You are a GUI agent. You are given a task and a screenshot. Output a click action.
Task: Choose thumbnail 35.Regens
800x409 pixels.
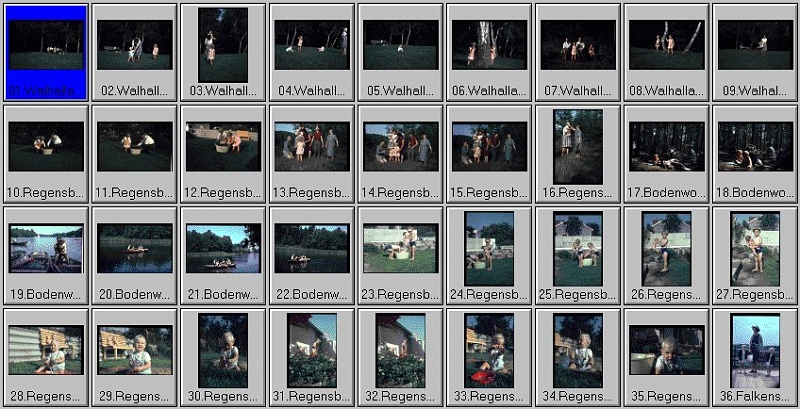click(666, 350)
